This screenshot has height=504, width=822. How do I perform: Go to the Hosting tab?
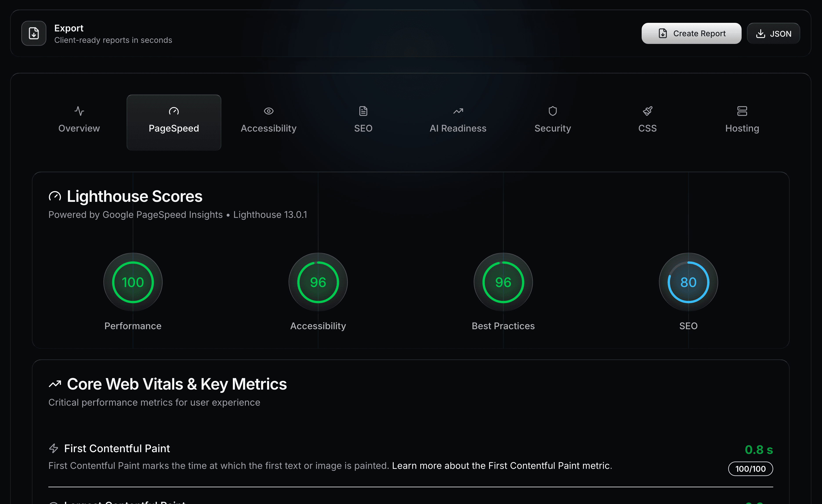[742, 122]
